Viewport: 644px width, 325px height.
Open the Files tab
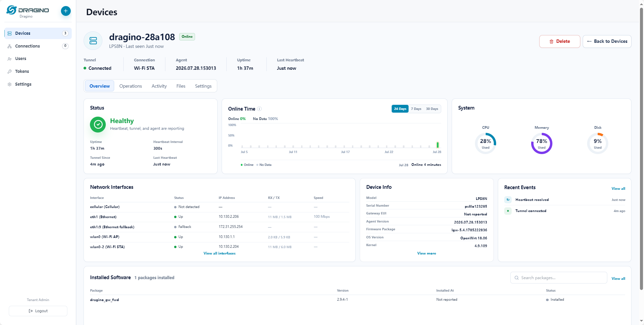pyautogui.click(x=181, y=86)
